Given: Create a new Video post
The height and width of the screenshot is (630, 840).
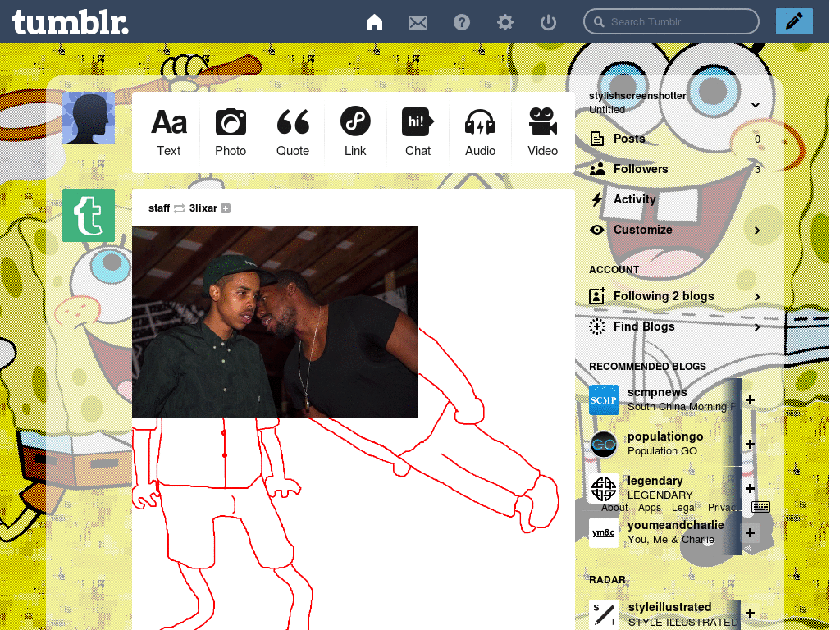Looking at the screenshot, I should pos(542,132).
